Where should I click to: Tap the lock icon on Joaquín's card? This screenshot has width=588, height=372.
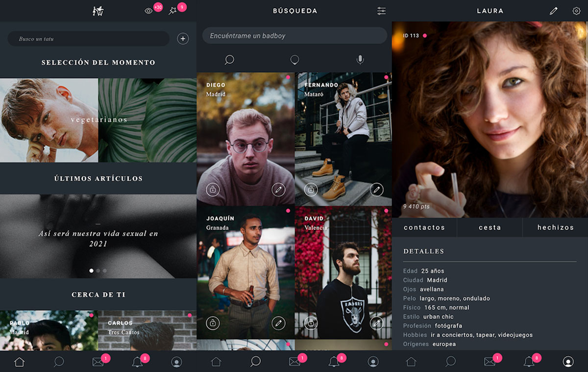pyautogui.click(x=213, y=322)
